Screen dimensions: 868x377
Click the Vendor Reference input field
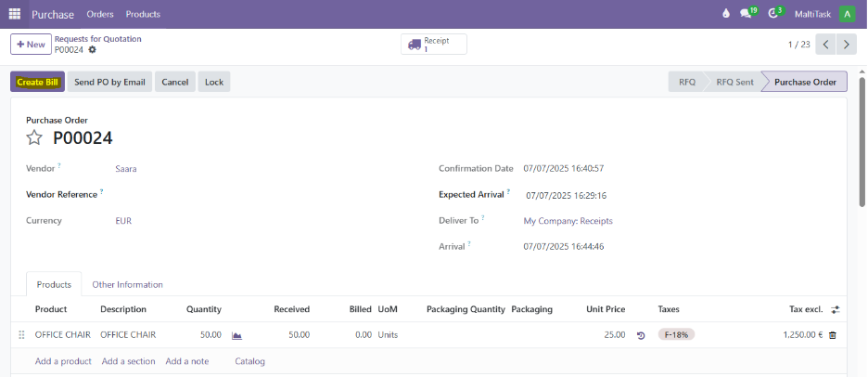click(260, 195)
